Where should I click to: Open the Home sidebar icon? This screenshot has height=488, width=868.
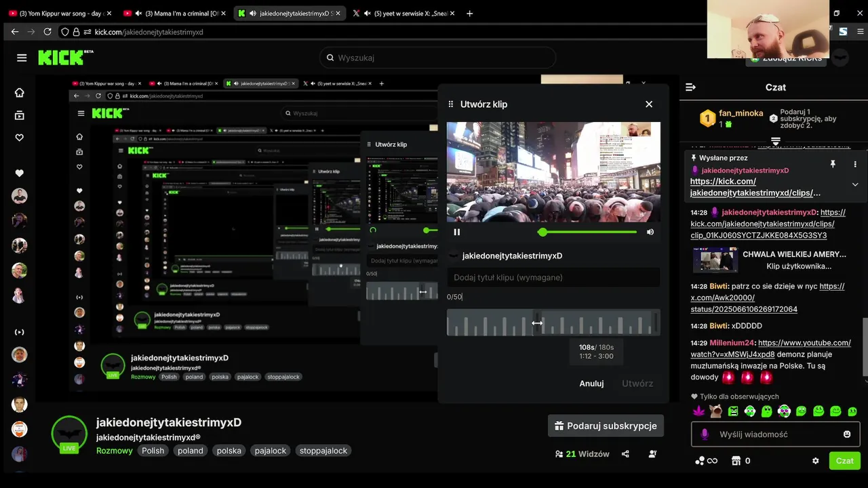tap(20, 93)
